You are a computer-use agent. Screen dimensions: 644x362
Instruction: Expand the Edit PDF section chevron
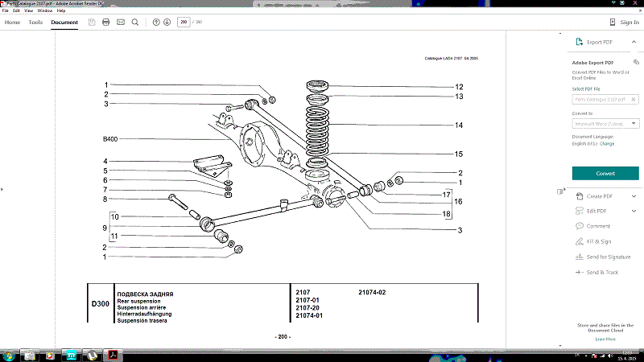click(634, 211)
